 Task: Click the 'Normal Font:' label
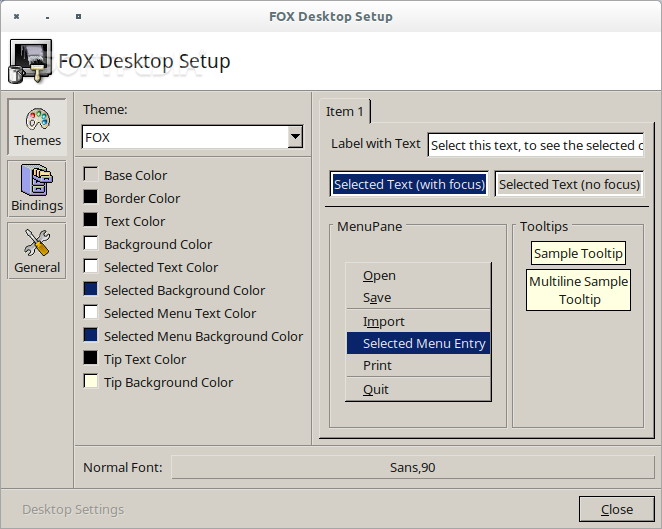123,467
